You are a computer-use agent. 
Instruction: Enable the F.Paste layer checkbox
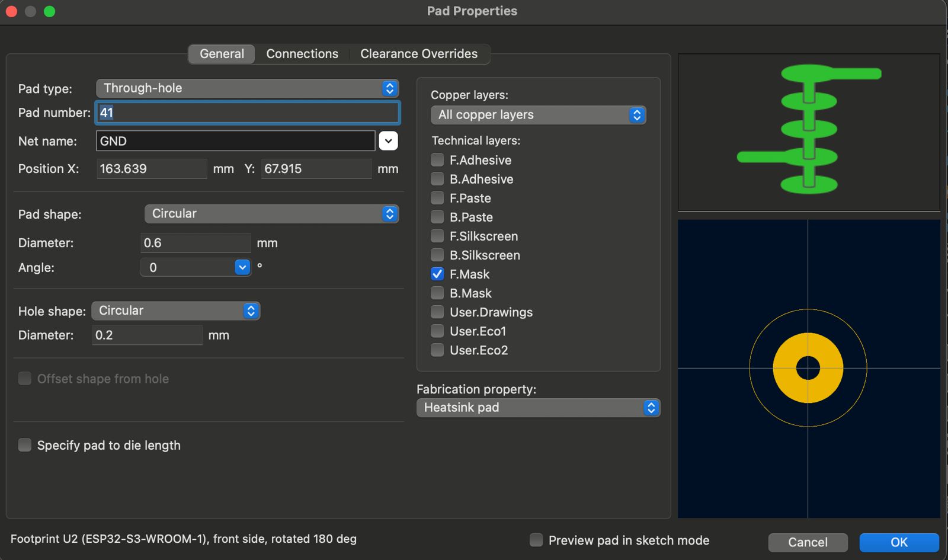pos(437,198)
